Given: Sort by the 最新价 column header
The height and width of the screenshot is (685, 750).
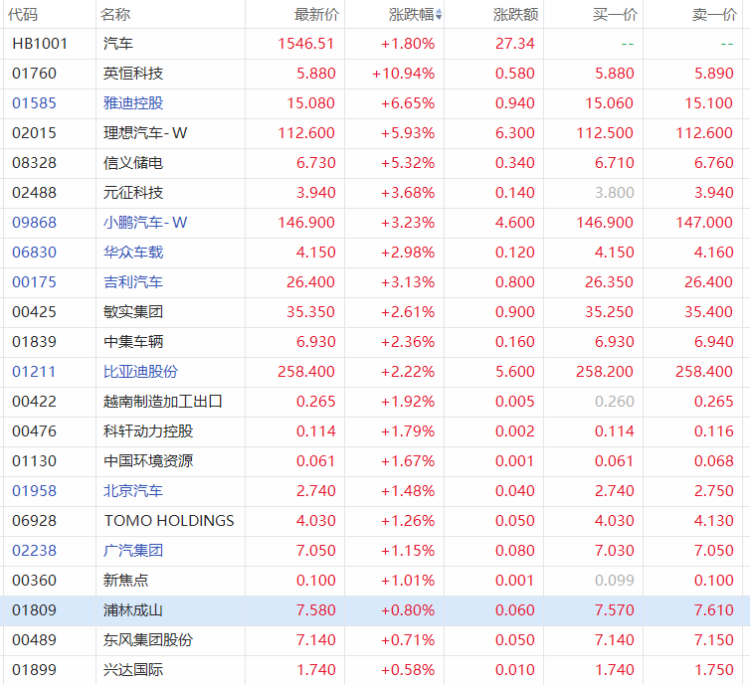Looking at the screenshot, I should click(x=316, y=15).
